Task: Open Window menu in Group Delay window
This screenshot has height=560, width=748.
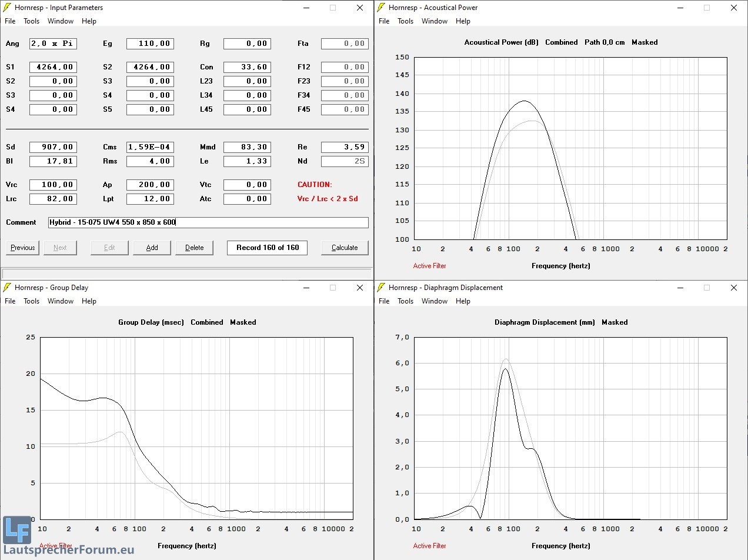Action: click(x=61, y=301)
